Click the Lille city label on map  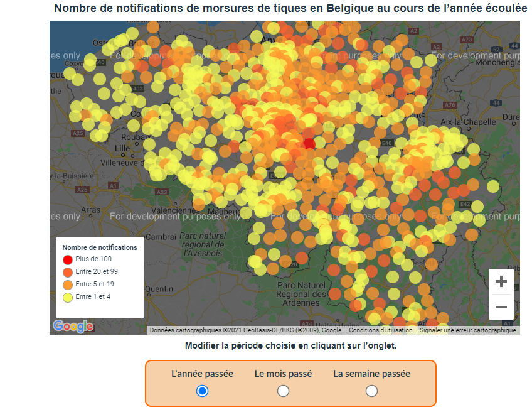coord(122,148)
